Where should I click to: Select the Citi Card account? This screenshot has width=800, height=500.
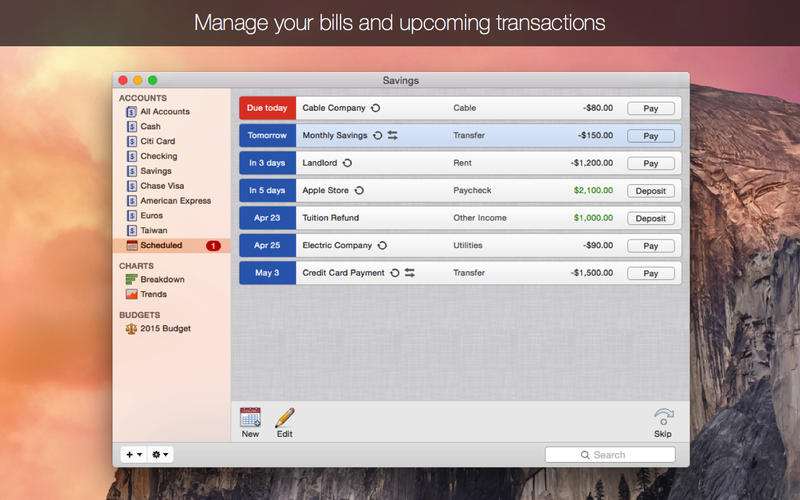[x=157, y=142]
